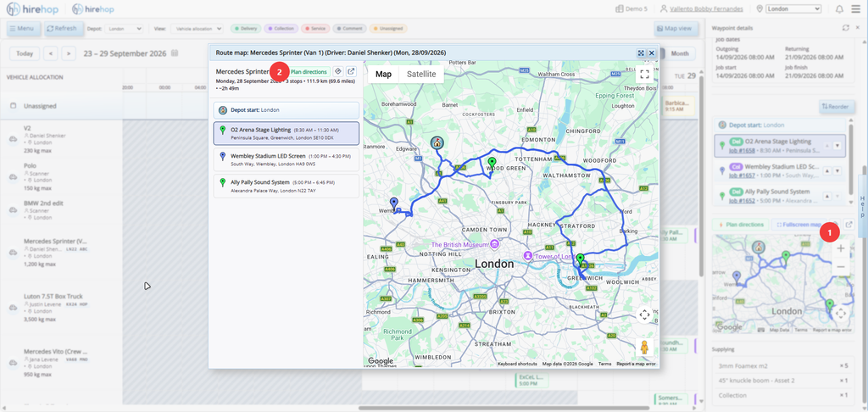Click the Street View pegman on the large map

coord(644,348)
